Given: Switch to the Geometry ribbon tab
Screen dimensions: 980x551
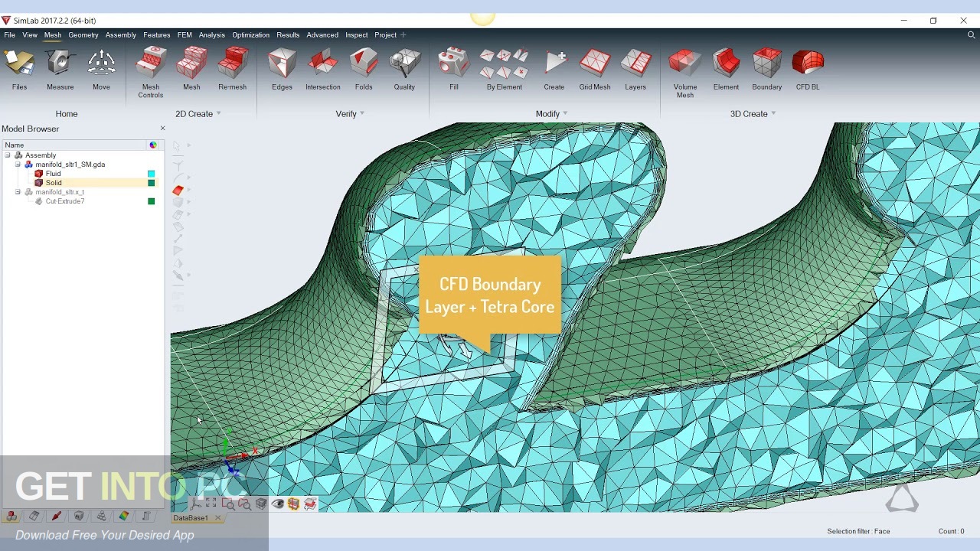Looking at the screenshot, I should point(83,34).
